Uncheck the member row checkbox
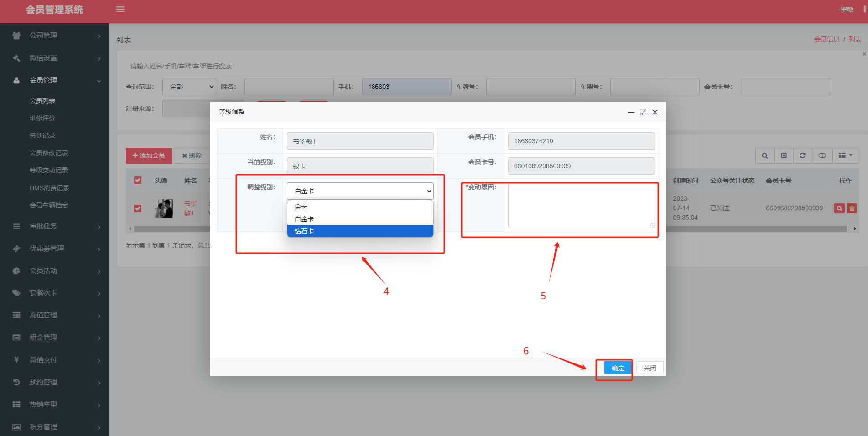 click(x=138, y=208)
